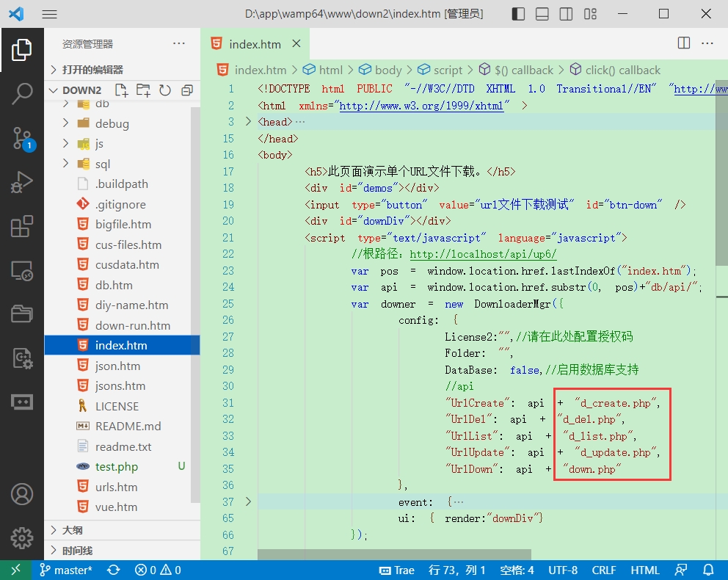
Task: Expand the debug folder
Action: pyautogui.click(x=112, y=123)
